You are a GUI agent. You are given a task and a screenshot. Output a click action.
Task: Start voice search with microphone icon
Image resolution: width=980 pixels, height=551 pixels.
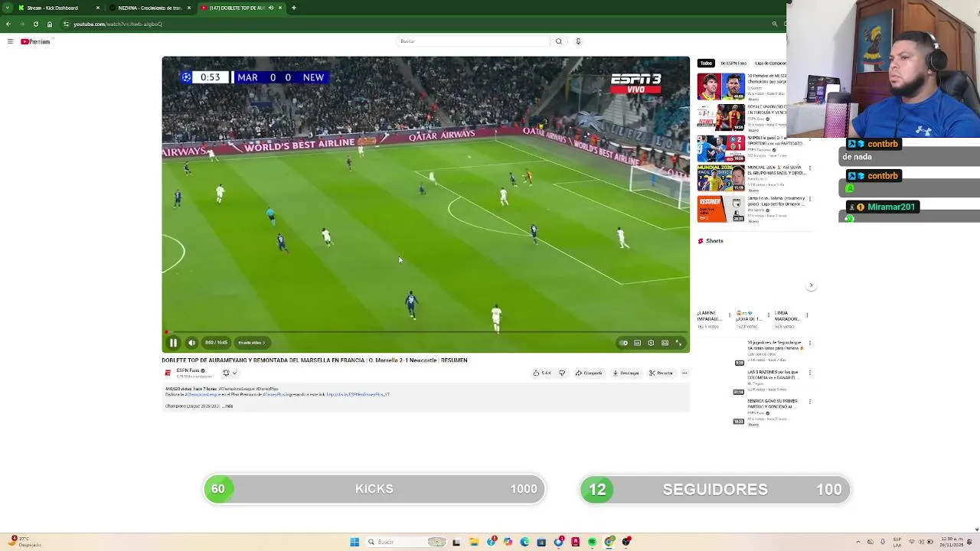(578, 41)
